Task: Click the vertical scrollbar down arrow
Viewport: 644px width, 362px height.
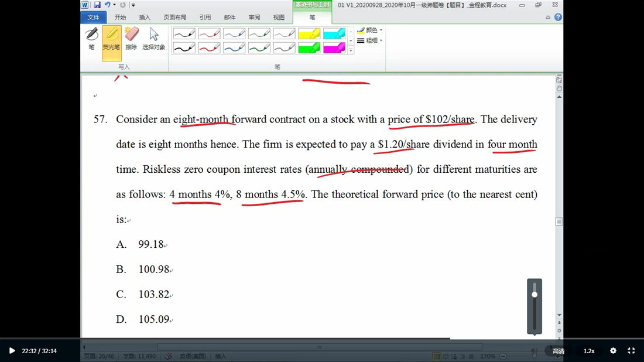Action: point(559,315)
